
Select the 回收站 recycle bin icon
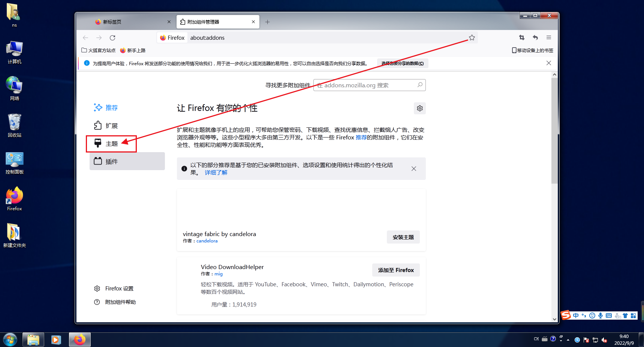coord(15,126)
